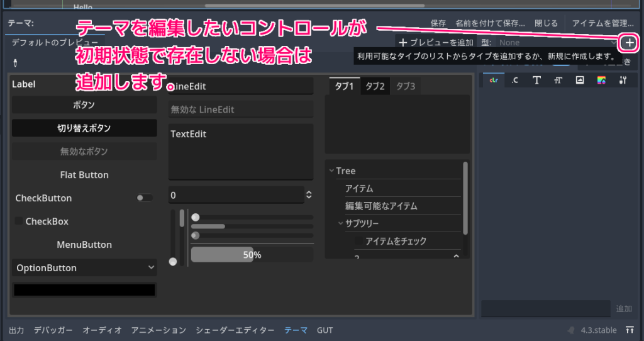Switch to the Colors (clr) tab
The height and width of the screenshot is (341, 644).
click(x=494, y=80)
